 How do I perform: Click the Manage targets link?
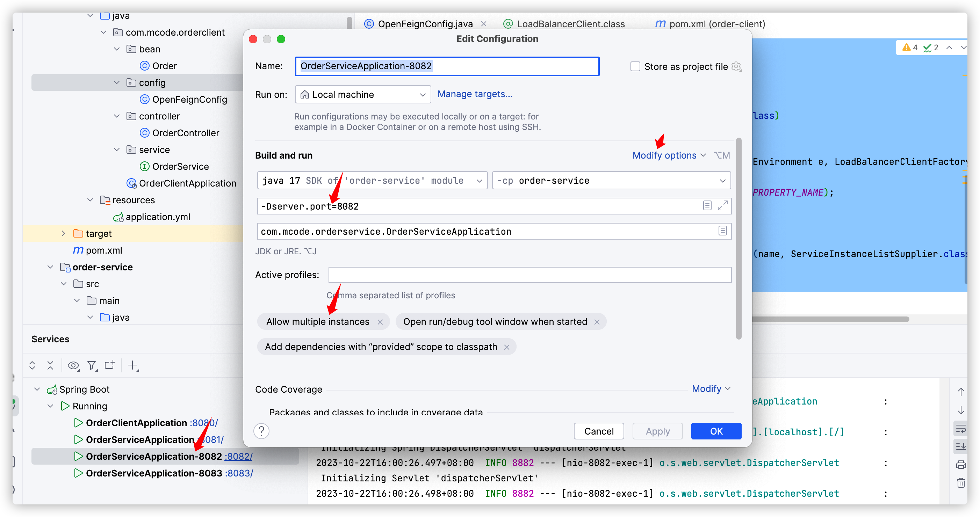pos(475,94)
